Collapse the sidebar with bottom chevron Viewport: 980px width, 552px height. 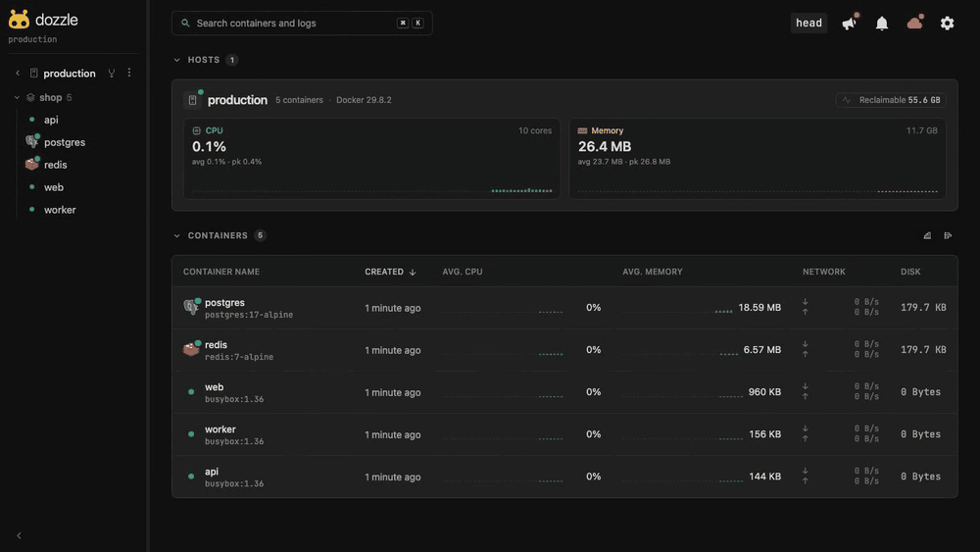19,535
